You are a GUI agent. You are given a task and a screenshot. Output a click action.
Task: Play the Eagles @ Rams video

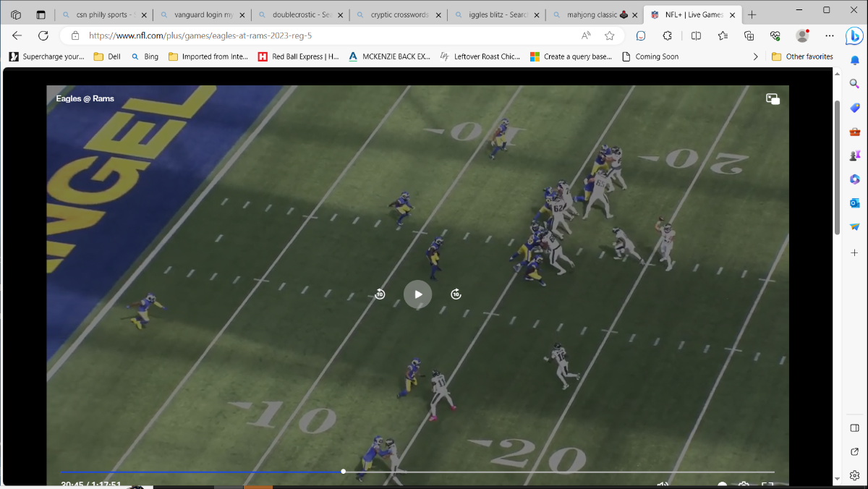click(x=417, y=294)
